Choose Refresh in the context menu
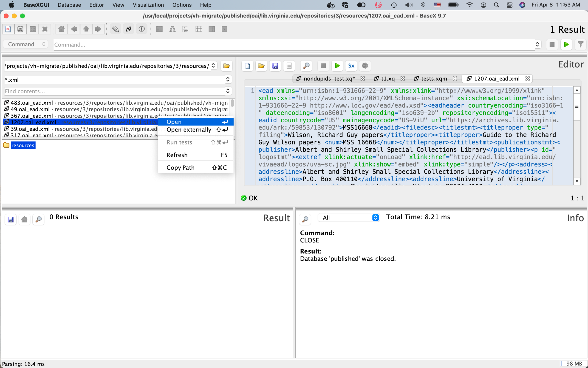 (x=196, y=155)
